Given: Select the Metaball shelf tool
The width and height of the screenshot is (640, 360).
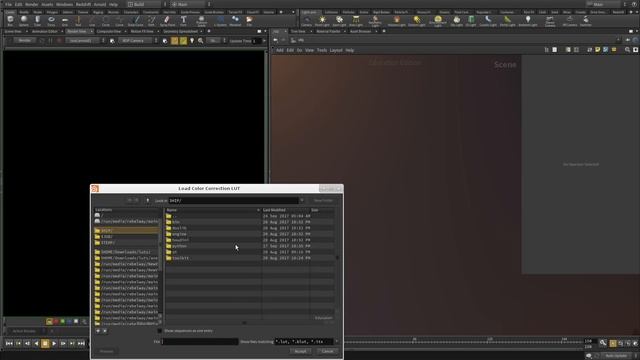Looking at the screenshot, I should [x=235, y=21].
